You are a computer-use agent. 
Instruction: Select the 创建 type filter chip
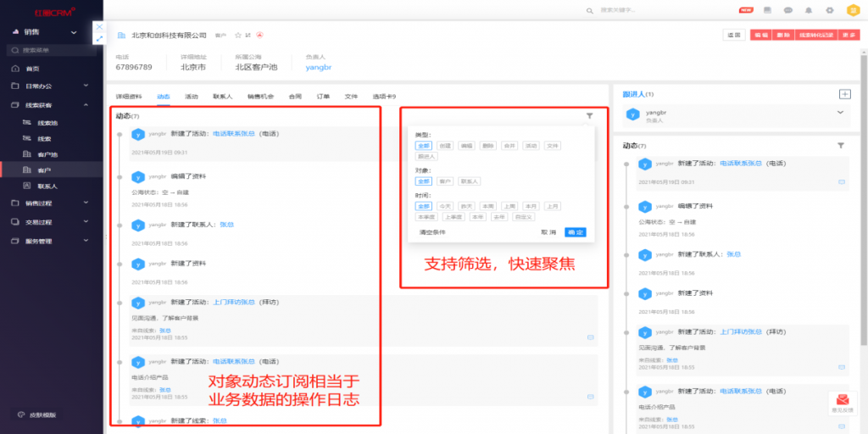(446, 146)
